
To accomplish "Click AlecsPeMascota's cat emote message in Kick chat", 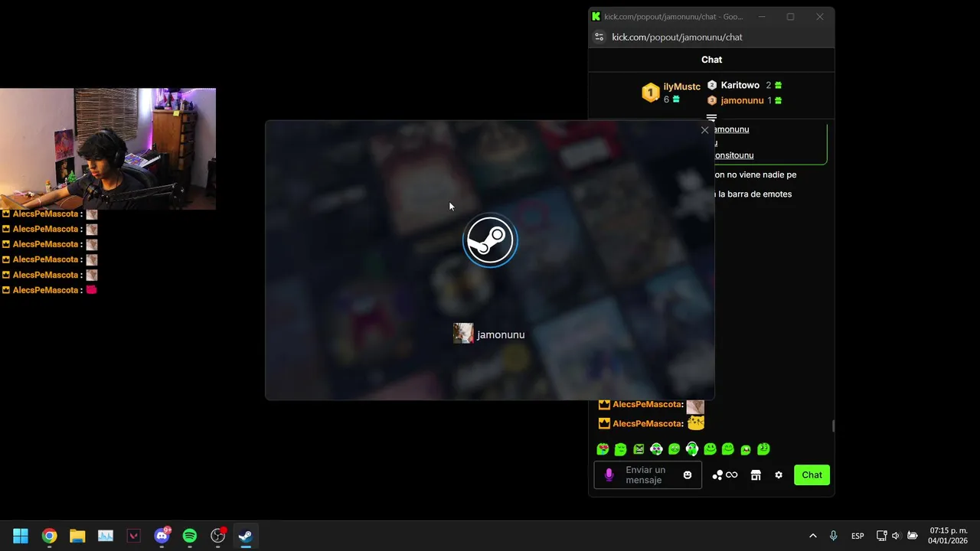I will coord(652,423).
